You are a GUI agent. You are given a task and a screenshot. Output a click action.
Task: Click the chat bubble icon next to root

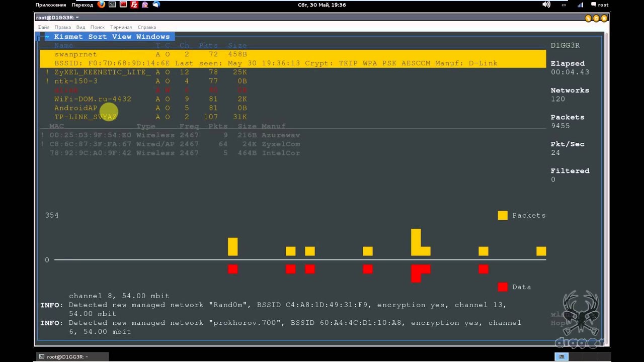click(593, 5)
